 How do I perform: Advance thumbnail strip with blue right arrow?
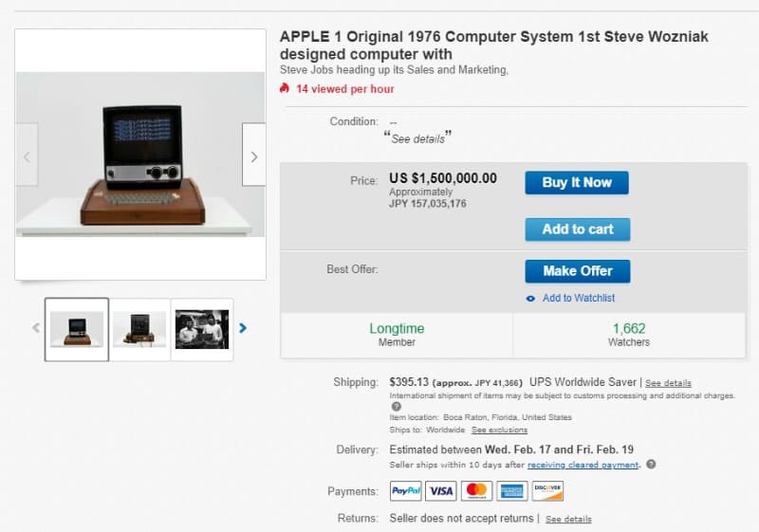click(x=243, y=328)
